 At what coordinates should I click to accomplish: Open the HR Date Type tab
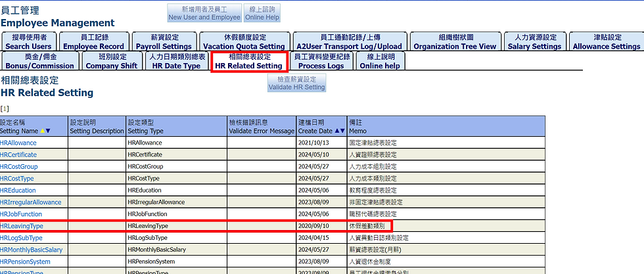[x=176, y=61]
